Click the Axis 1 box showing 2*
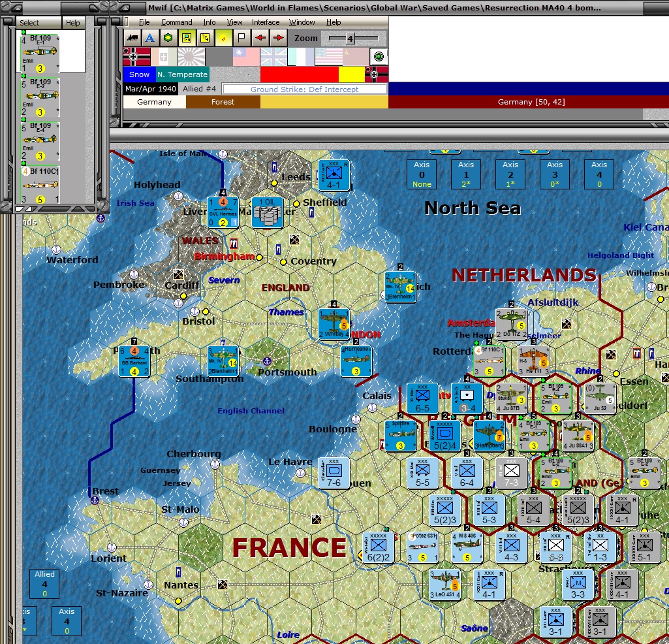669x644 pixels. pyautogui.click(x=466, y=174)
